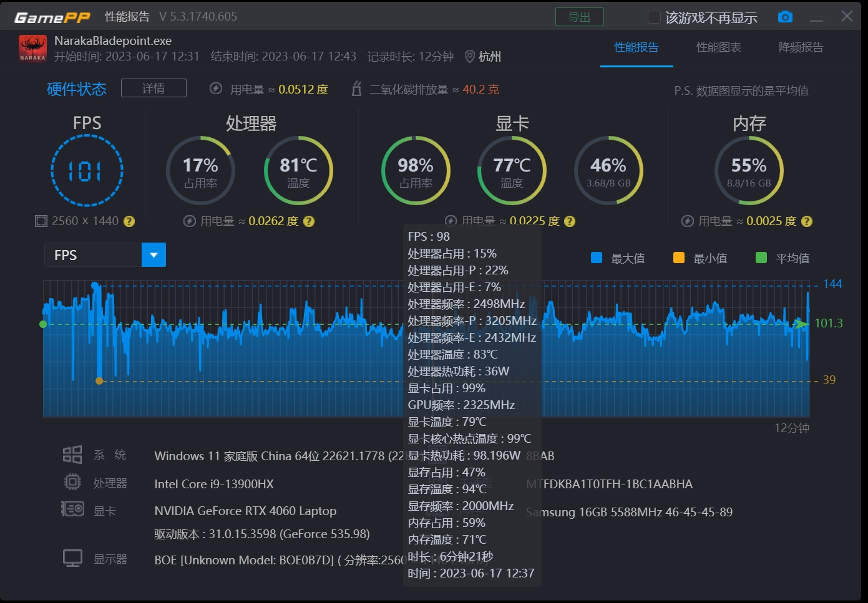Click the camera screenshot icon in title bar

[785, 17]
